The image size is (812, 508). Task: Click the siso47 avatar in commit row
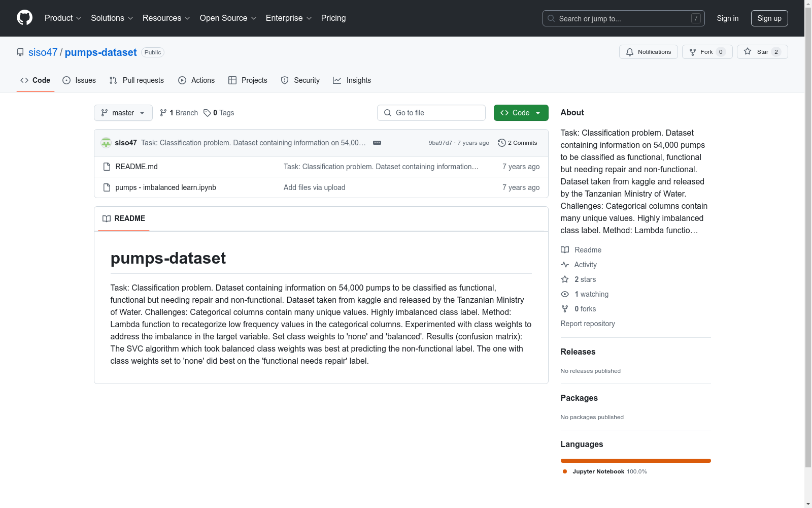tap(106, 143)
